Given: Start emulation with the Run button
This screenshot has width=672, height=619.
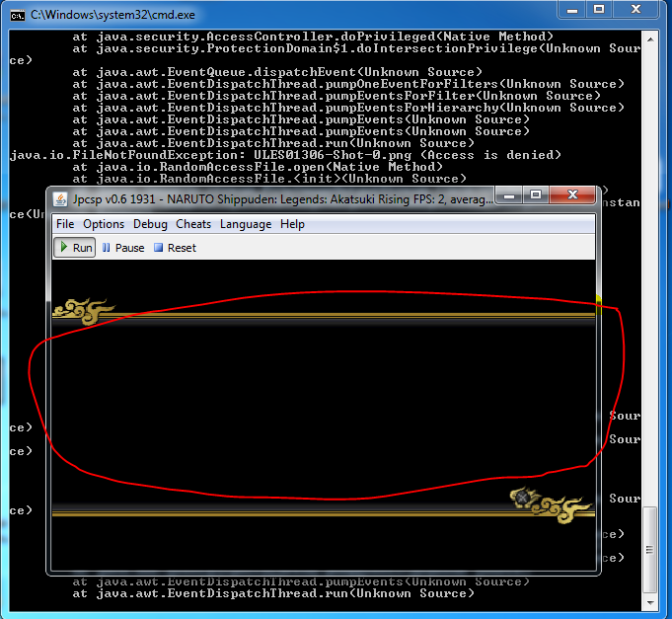Looking at the screenshot, I should [x=74, y=248].
